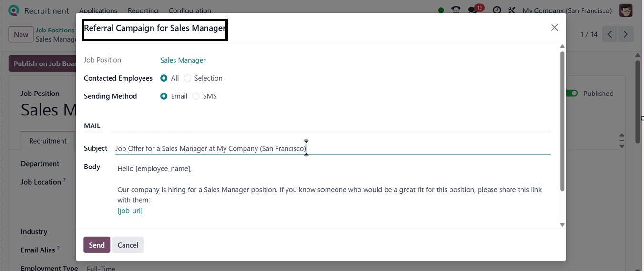The image size is (644, 271).
Task: Close the Referral Campaign dialog
Action: pos(554,28)
